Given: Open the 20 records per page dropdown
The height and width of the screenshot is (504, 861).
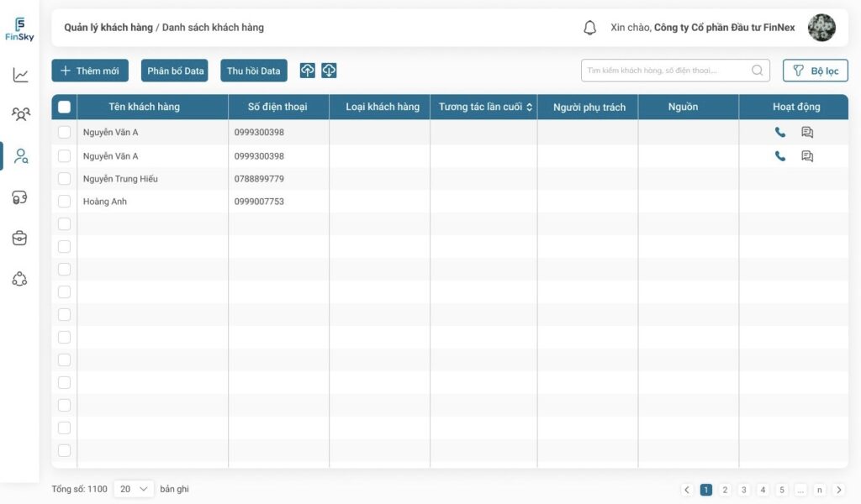Looking at the screenshot, I should coord(134,489).
